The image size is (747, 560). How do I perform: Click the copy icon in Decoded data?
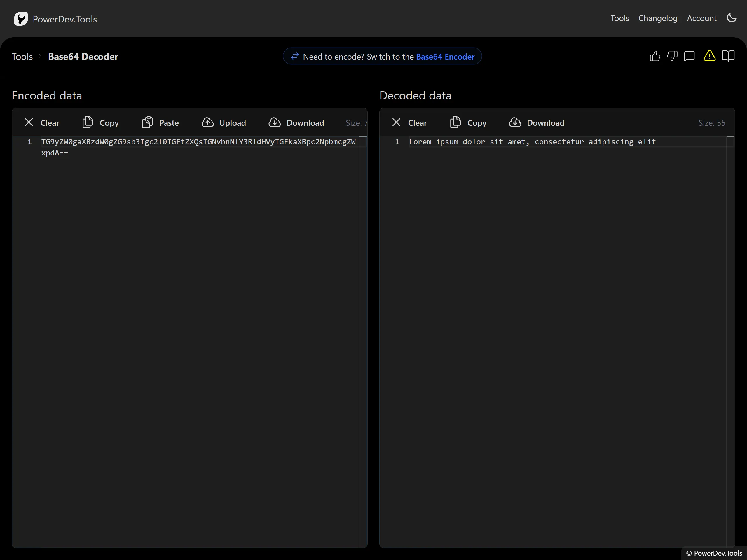[x=455, y=122]
